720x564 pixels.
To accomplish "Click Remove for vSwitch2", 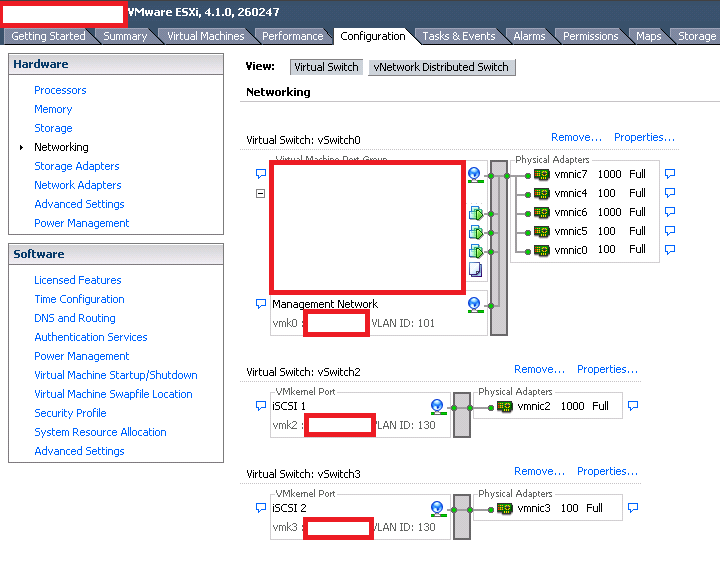I will (x=539, y=369).
